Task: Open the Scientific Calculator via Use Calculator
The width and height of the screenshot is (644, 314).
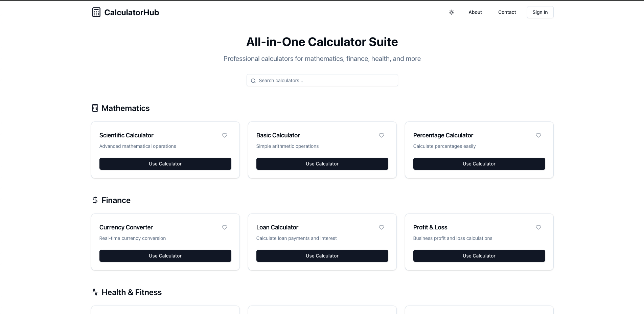Action: pyautogui.click(x=165, y=164)
